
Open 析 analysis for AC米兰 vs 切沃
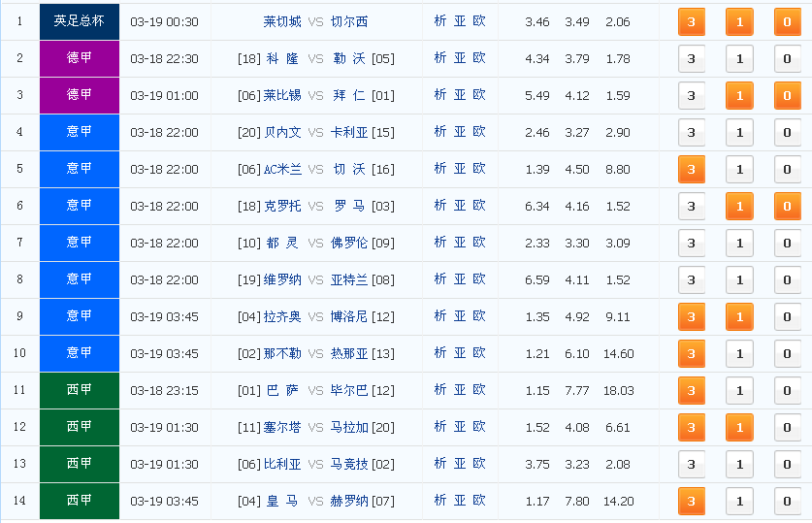[x=440, y=168]
